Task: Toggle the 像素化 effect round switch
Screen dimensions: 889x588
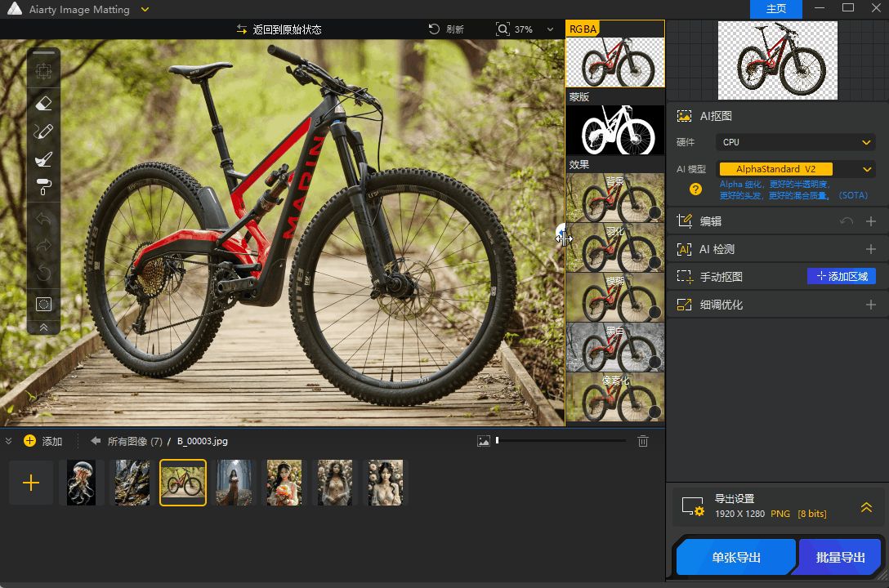Action: point(654,412)
